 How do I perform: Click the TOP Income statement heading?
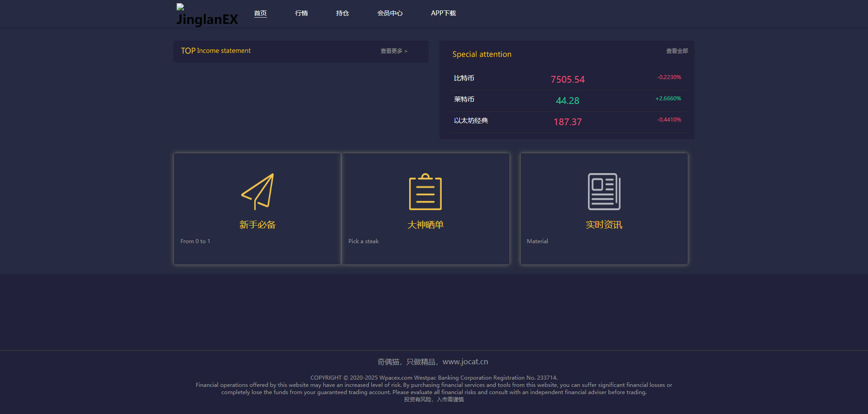tap(215, 51)
